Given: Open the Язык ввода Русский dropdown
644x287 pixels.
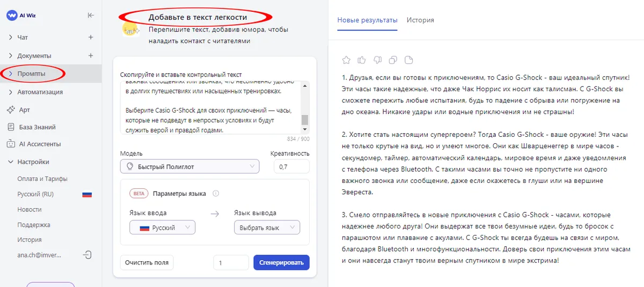Looking at the screenshot, I should tap(163, 227).
